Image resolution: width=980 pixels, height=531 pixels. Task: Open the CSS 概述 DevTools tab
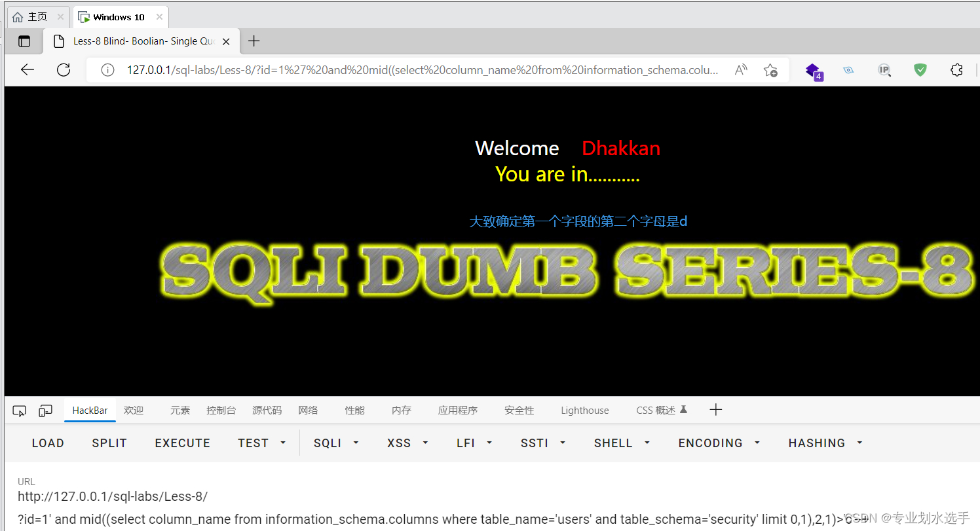[662, 411]
